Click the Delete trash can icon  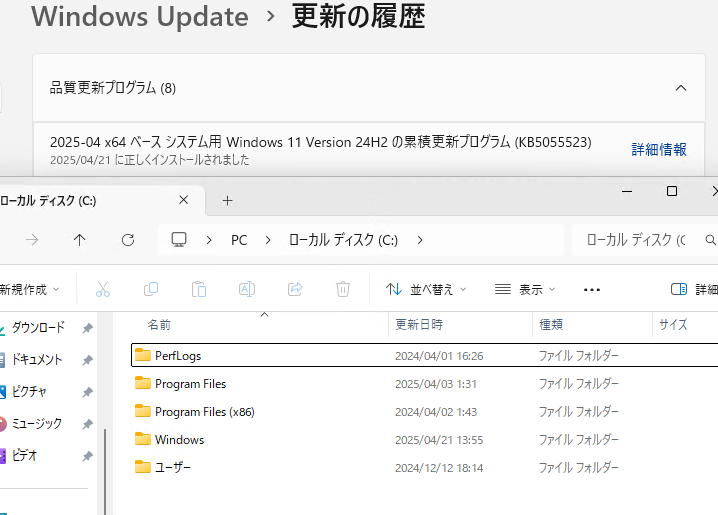tap(343, 289)
